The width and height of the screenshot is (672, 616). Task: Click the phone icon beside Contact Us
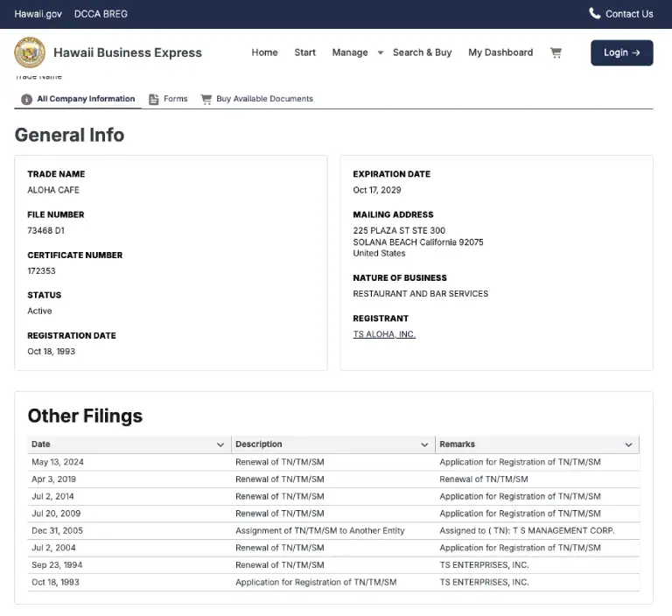tap(594, 13)
